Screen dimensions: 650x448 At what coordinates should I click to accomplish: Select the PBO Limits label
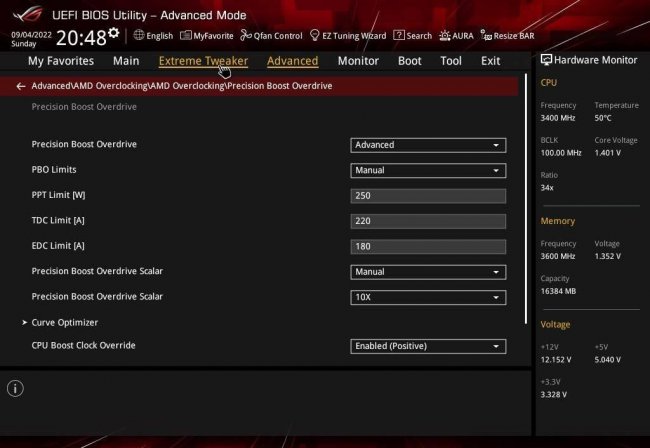(54, 170)
